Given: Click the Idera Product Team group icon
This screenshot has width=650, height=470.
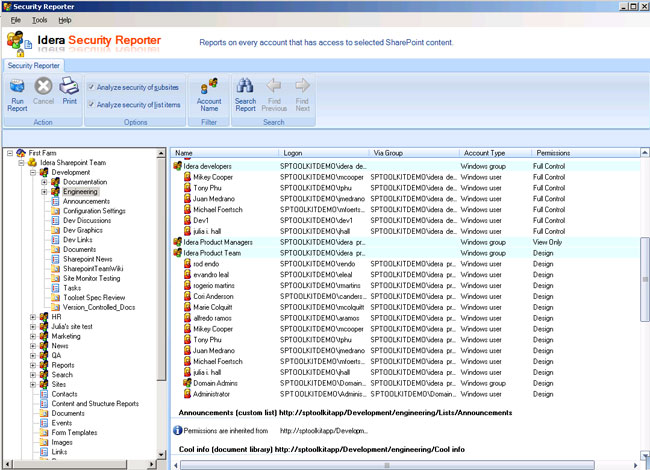Looking at the screenshot, I should 177,253.
